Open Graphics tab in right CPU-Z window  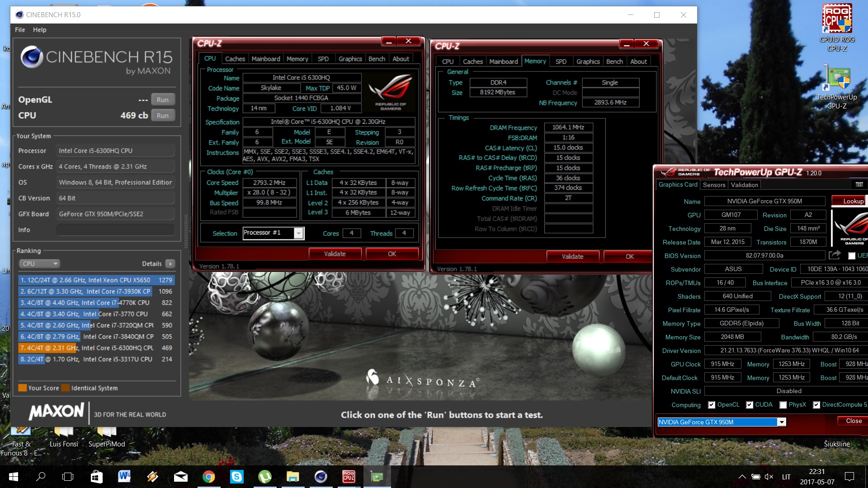[x=588, y=61]
